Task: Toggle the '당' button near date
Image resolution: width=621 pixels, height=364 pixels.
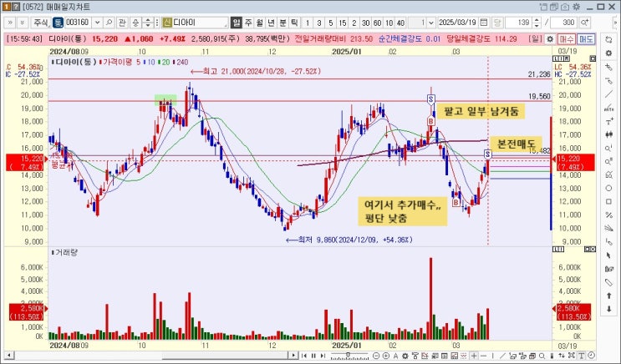Action: 497,23
